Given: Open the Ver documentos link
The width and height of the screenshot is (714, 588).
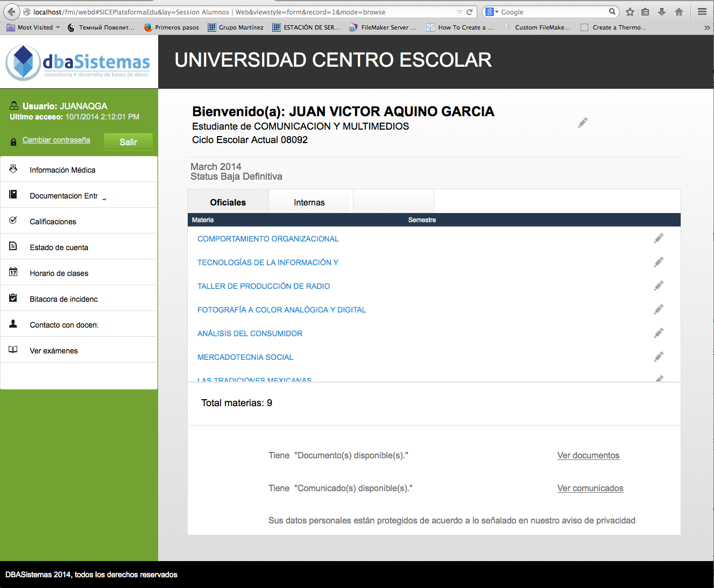Looking at the screenshot, I should pyautogui.click(x=588, y=455).
